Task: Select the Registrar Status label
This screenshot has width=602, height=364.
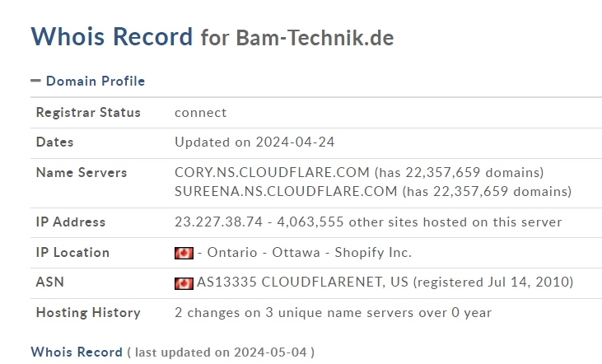Action: (x=88, y=113)
